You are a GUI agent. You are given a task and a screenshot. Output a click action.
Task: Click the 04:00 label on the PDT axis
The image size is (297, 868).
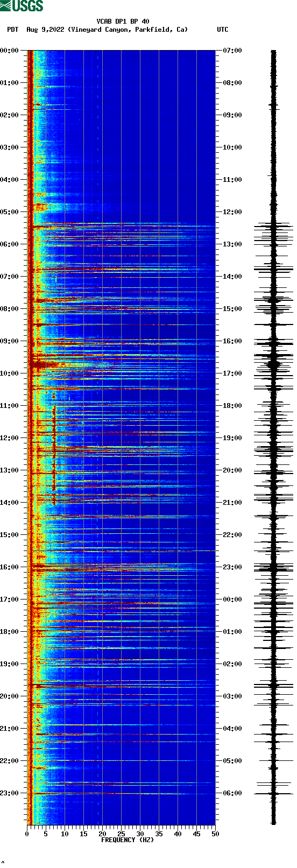[x=10, y=180]
